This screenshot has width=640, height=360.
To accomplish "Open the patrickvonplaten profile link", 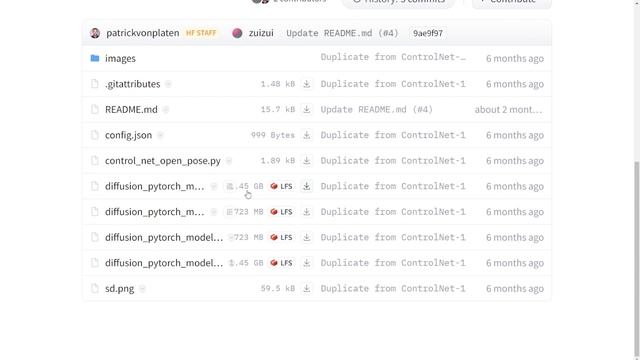I will tap(142, 33).
